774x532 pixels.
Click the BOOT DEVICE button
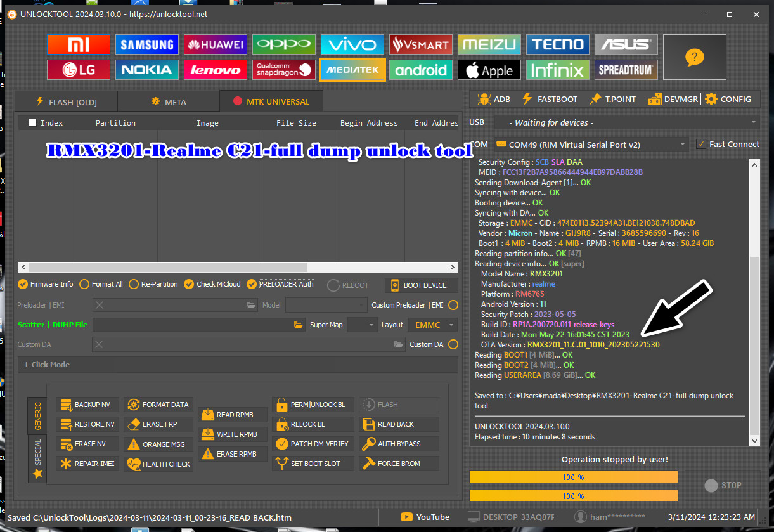(x=421, y=285)
